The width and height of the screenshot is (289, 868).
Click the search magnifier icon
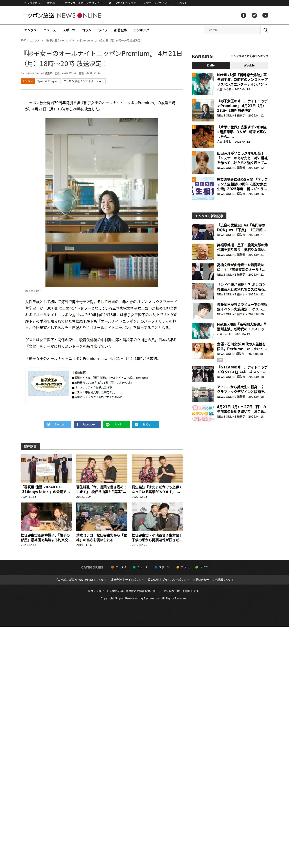coord(265,30)
